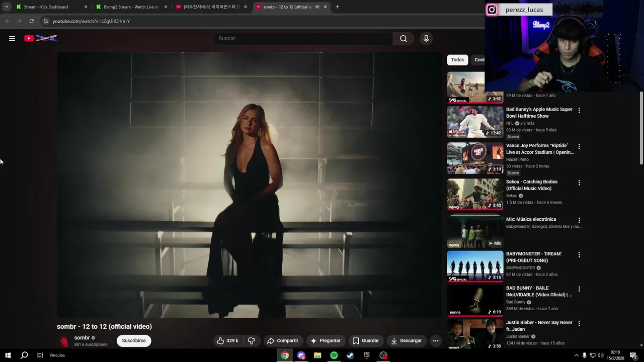
Task: Expand the tab search dropdown arrow
Action: 7,7
